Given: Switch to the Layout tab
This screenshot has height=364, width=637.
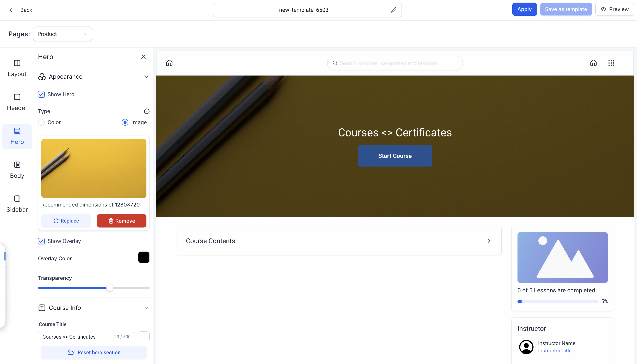Looking at the screenshot, I should point(17,68).
